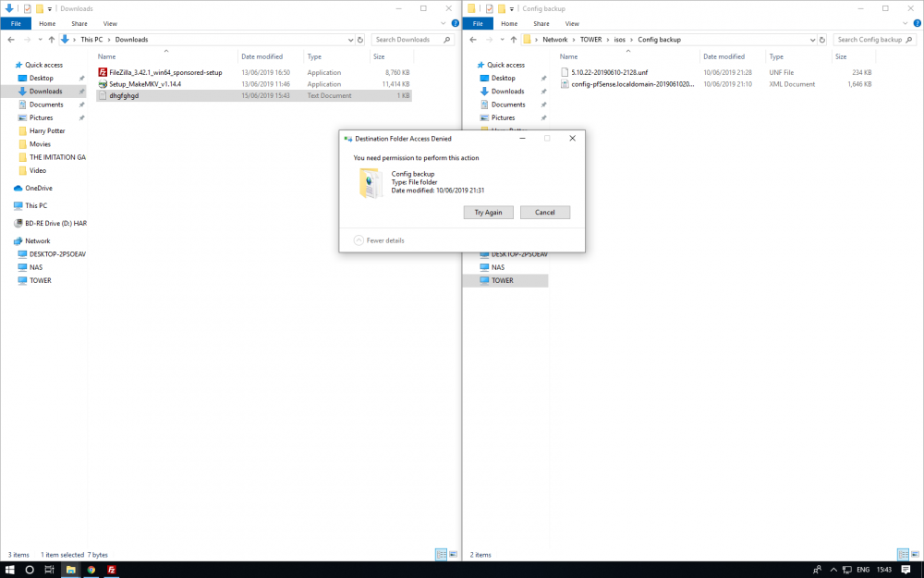Sort Config backup by Name column
Image resolution: width=924 pixels, height=578 pixels.
coord(628,56)
